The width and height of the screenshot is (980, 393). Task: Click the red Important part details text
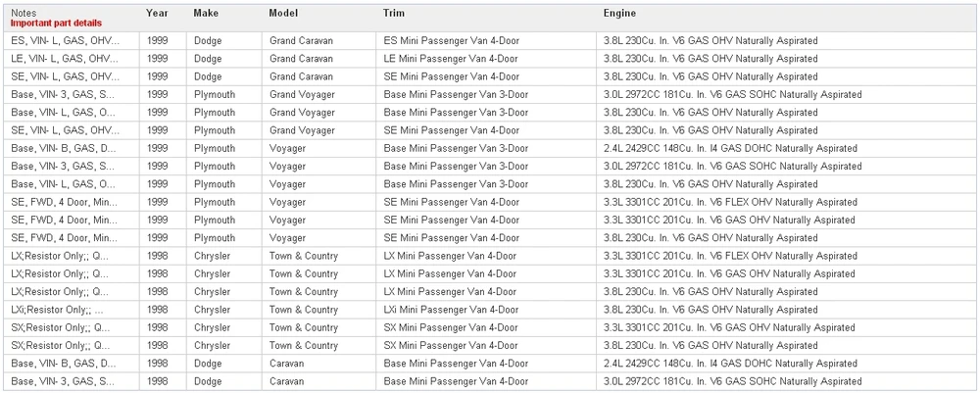56,24
